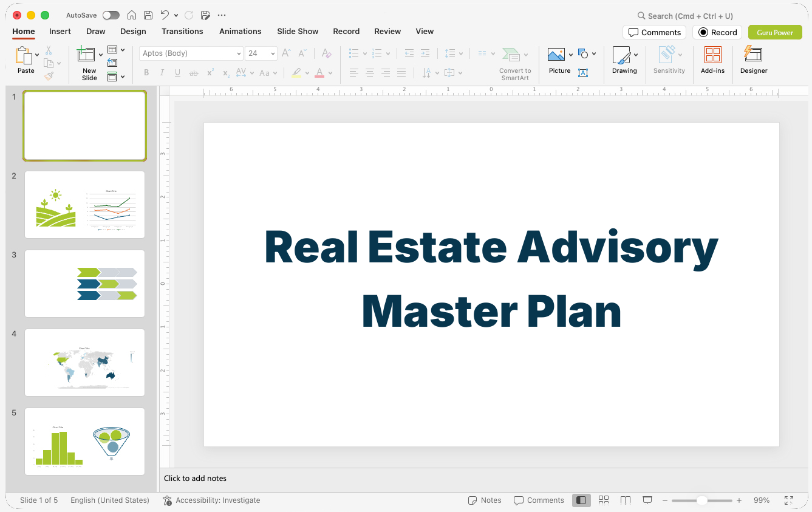This screenshot has width=812, height=512.
Task: Click the Save floppy disk icon
Action: click(x=148, y=15)
